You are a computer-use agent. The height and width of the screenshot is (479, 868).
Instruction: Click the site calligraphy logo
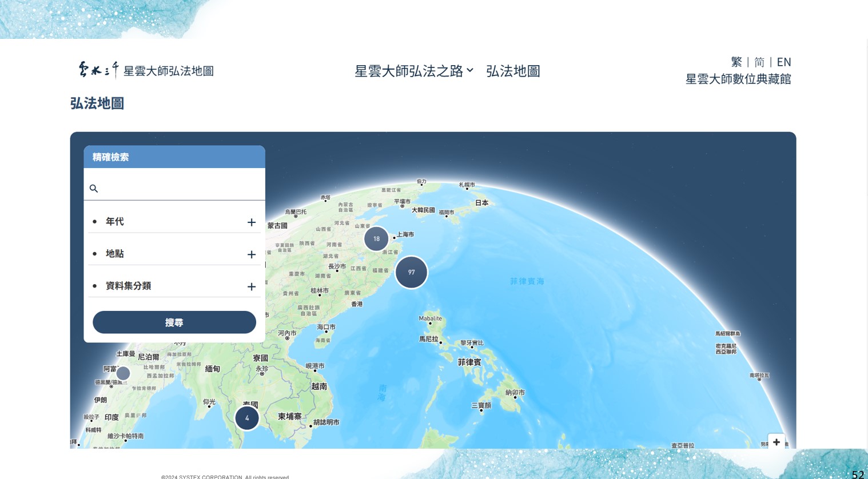pos(98,70)
